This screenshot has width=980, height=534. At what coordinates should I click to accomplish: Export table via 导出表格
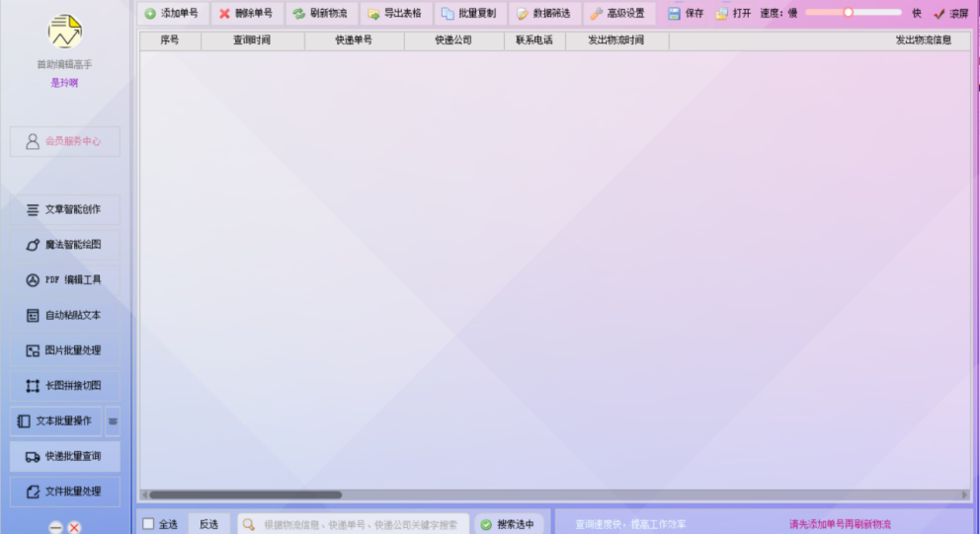point(395,13)
